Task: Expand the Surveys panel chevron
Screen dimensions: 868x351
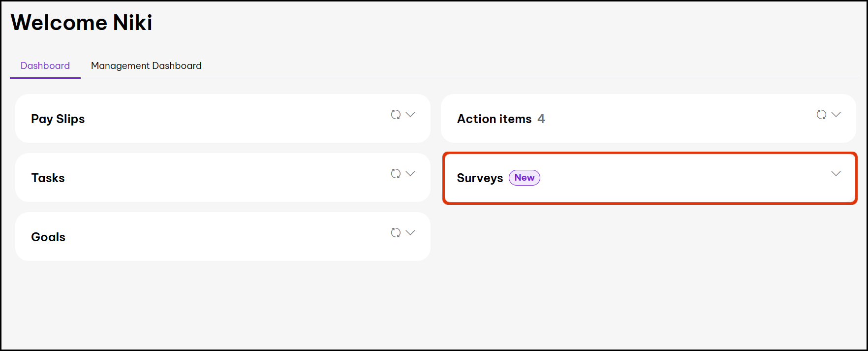Action: 836,173
